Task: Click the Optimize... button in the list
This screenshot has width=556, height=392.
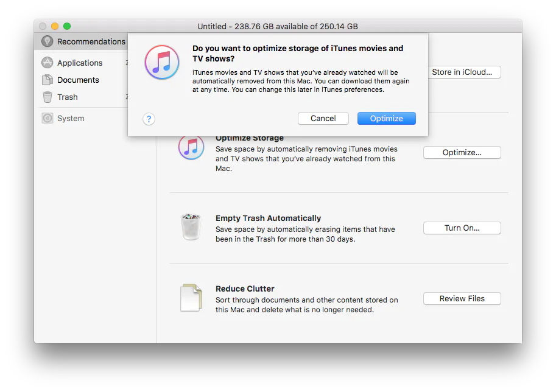Action: click(x=462, y=152)
